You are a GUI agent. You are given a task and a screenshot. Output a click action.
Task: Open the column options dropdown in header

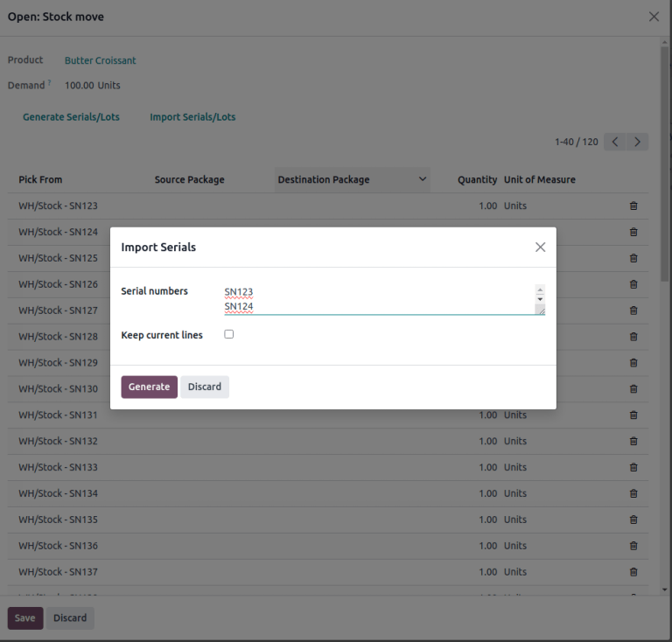pos(423,179)
